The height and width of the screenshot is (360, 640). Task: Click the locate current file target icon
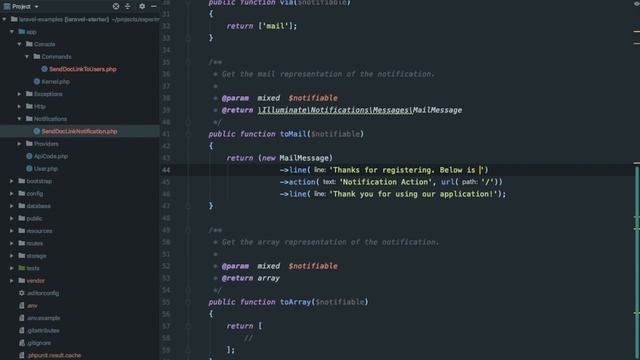point(116,7)
